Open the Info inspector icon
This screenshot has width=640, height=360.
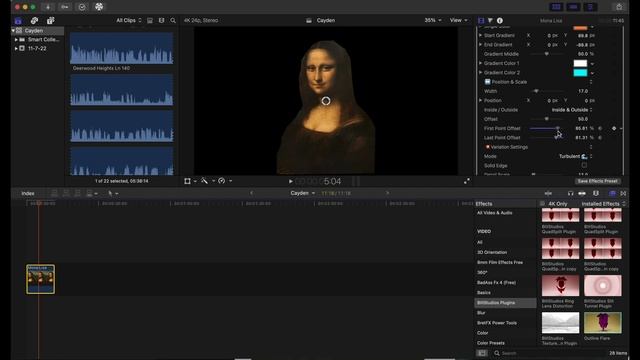coord(500,20)
